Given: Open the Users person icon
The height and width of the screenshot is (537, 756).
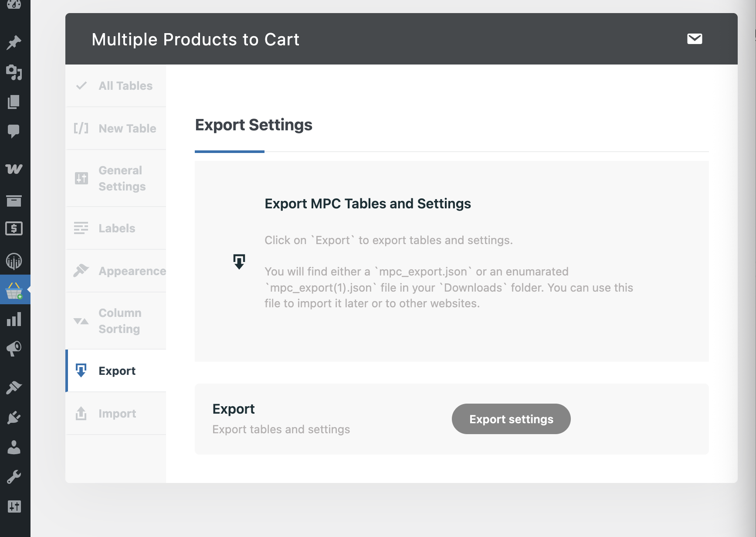Looking at the screenshot, I should pyautogui.click(x=15, y=446).
